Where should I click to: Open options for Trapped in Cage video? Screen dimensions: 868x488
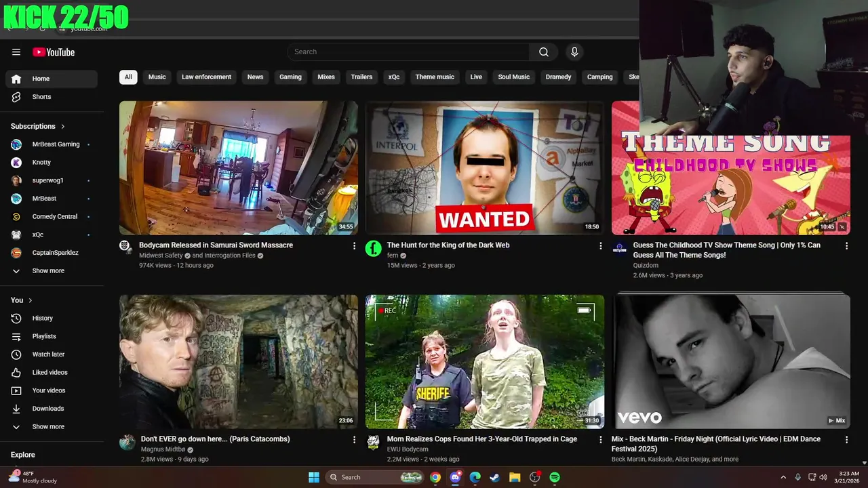coord(600,440)
